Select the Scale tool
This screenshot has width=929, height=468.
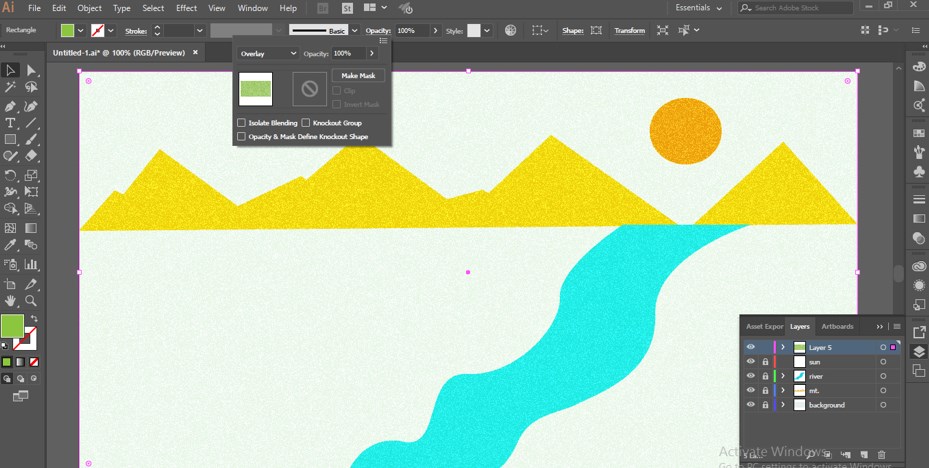coord(31,175)
